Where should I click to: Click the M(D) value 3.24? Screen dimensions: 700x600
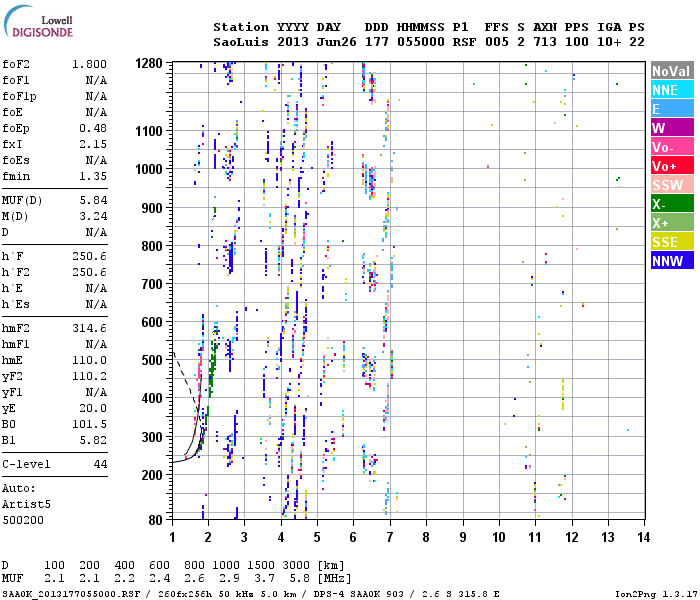pos(93,216)
